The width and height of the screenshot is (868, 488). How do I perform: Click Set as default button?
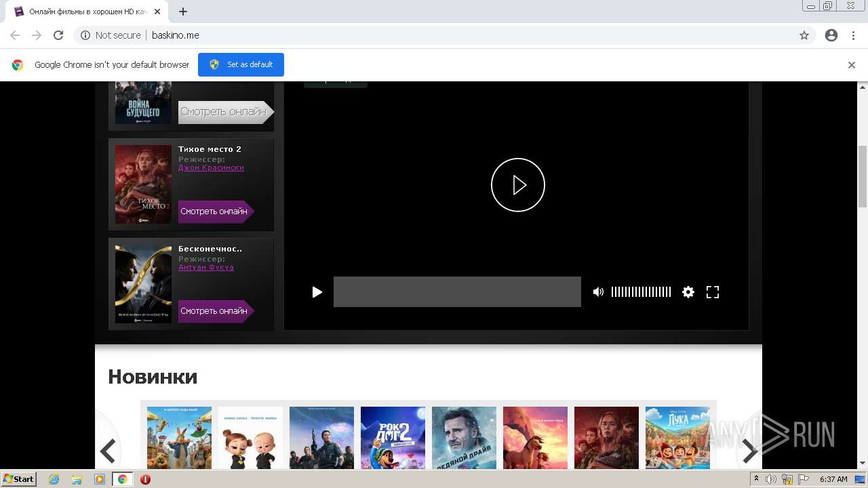[241, 64]
